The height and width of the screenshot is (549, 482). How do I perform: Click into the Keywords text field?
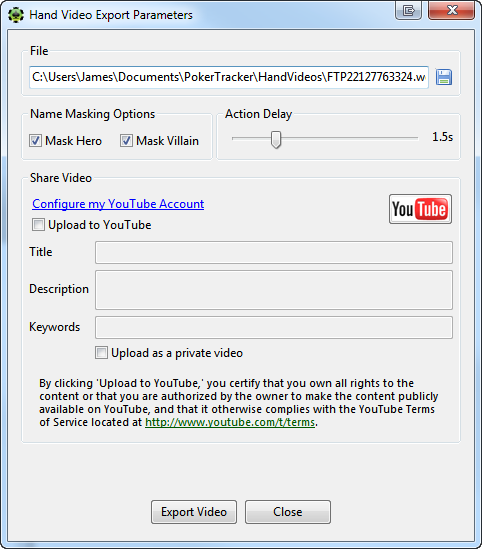tap(274, 327)
